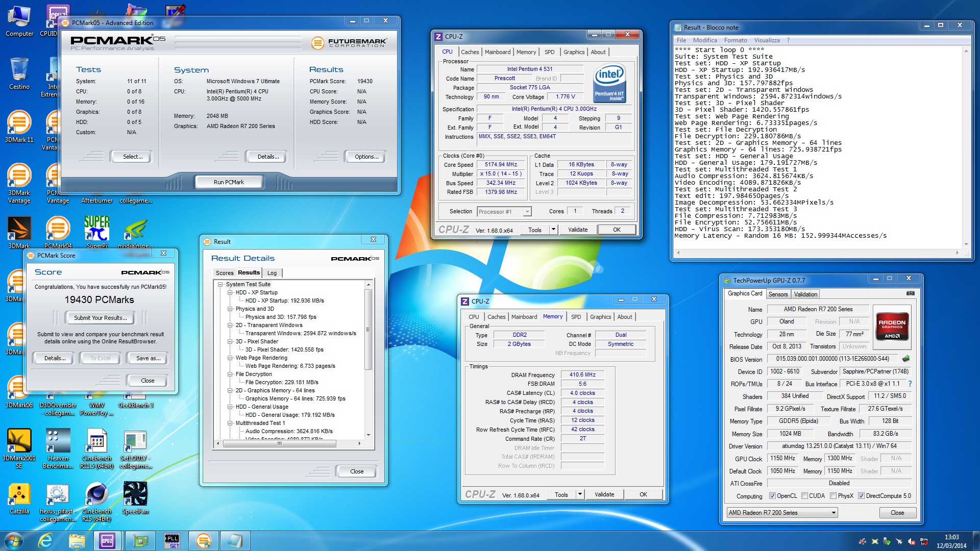Click the Show desktop strip by the clock
The height and width of the screenshot is (551, 980).
(976, 540)
